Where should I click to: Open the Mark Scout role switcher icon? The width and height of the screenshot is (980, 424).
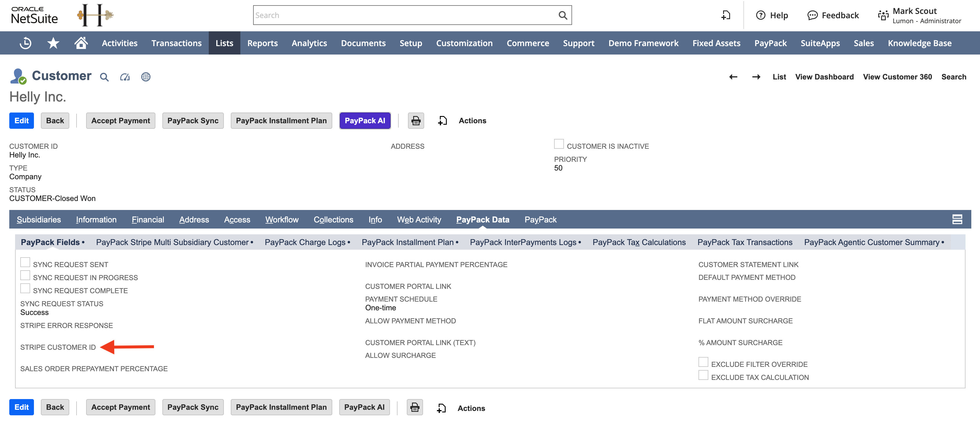click(x=883, y=15)
